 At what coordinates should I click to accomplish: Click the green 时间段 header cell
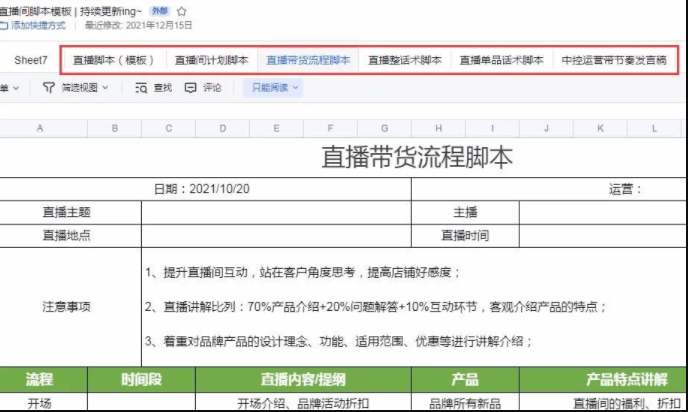(141, 380)
